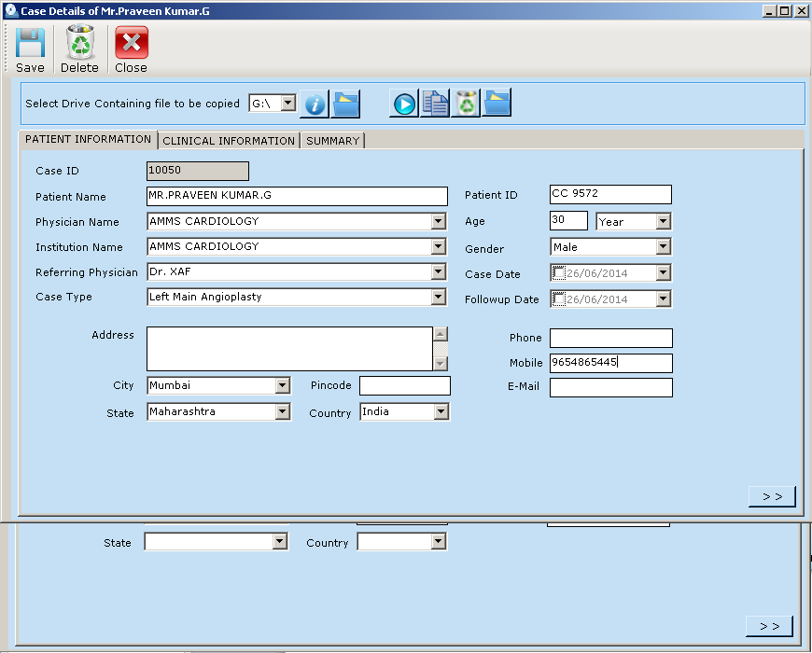Viewport: 812px width, 653px height.
Task: Open the Gender dropdown showing Male
Action: [663, 247]
